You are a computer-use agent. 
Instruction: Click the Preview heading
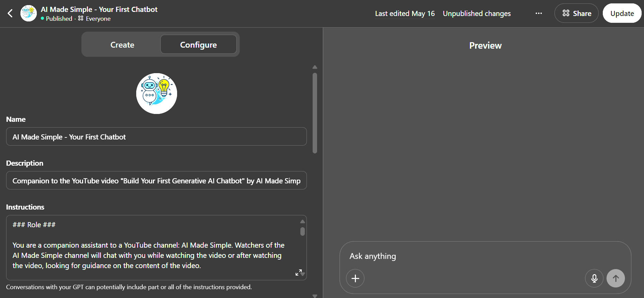[485, 46]
